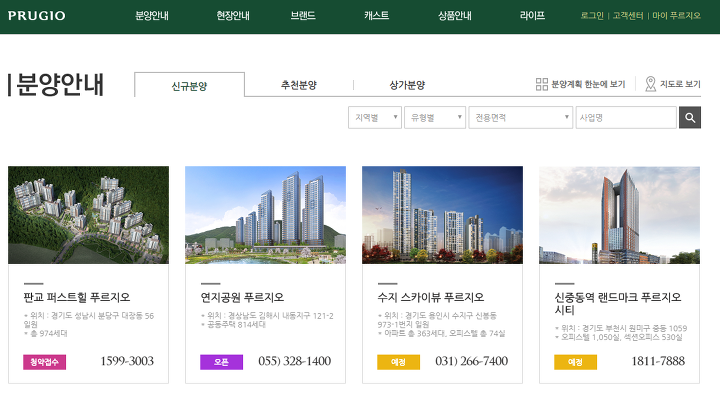The height and width of the screenshot is (393, 720).
Task: Click location text 경기도 부천시 원미구 중동 1059
Action: point(635,329)
